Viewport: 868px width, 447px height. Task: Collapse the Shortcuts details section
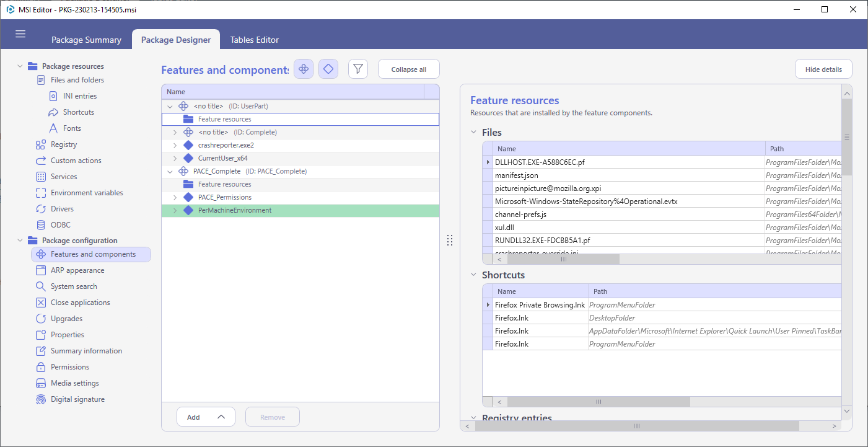click(474, 275)
